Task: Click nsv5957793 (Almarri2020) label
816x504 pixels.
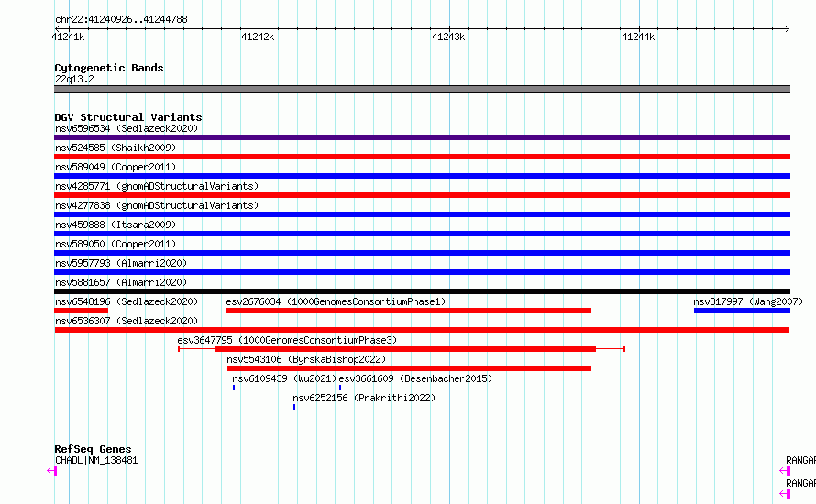Action: (x=121, y=263)
